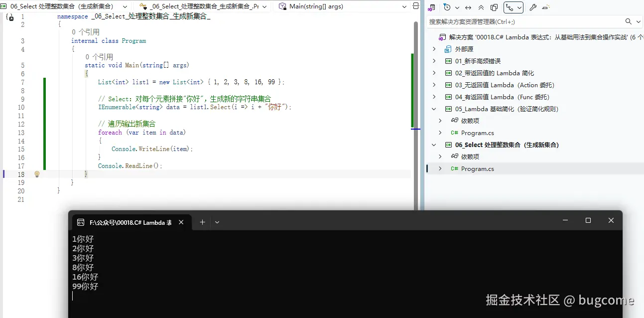Expand 依赖项 under 05_Lambda project
644x318 pixels.
[440, 121]
